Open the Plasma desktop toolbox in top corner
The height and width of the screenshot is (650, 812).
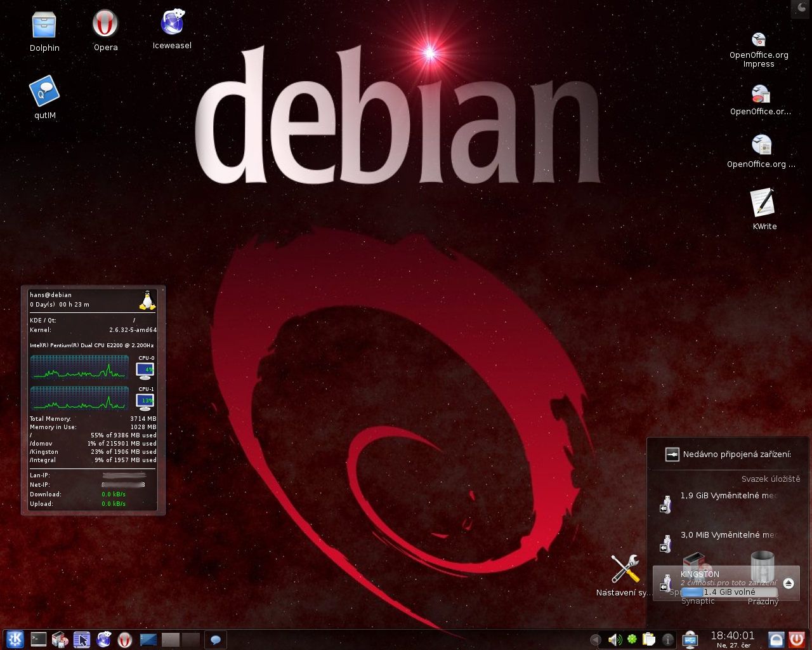tap(801, 8)
